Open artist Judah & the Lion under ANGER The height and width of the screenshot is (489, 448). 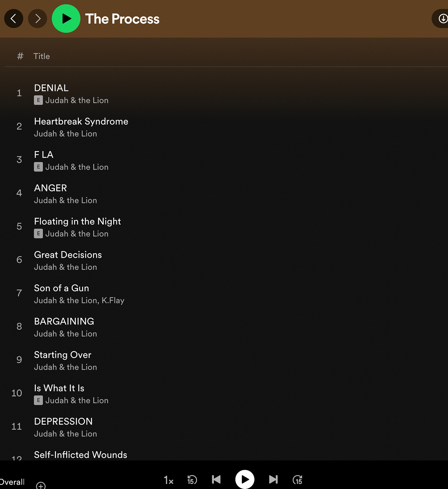(x=66, y=201)
